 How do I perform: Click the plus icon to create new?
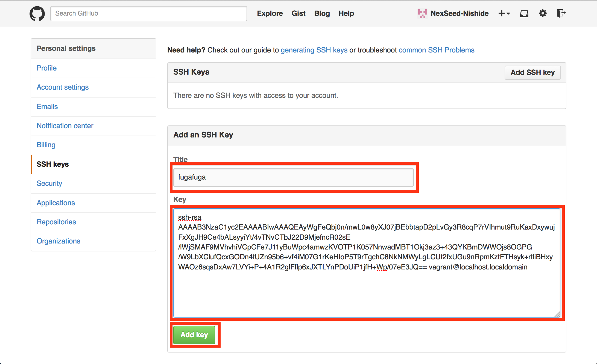point(501,13)
